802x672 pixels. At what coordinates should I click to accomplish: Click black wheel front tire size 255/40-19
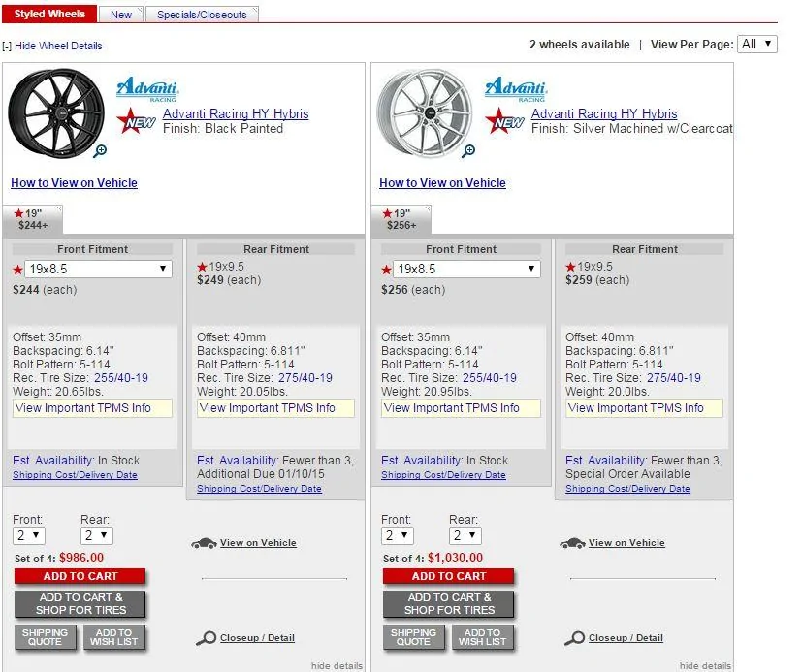pos(121,378)
